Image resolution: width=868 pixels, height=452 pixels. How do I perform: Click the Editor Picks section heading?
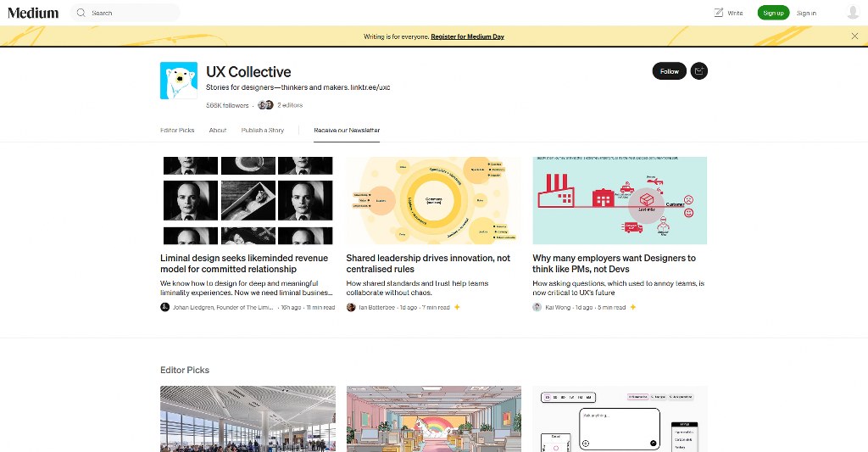(185, 370)
